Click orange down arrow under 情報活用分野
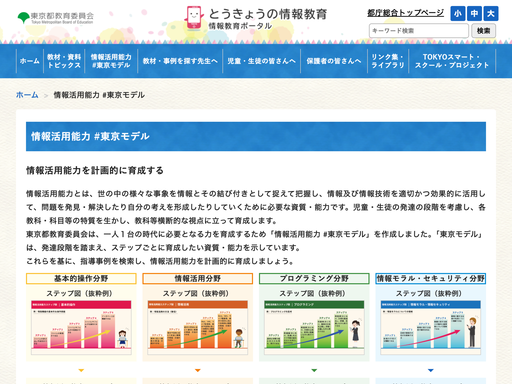This screenshot has height=384, width=512. tap(198, 370)
